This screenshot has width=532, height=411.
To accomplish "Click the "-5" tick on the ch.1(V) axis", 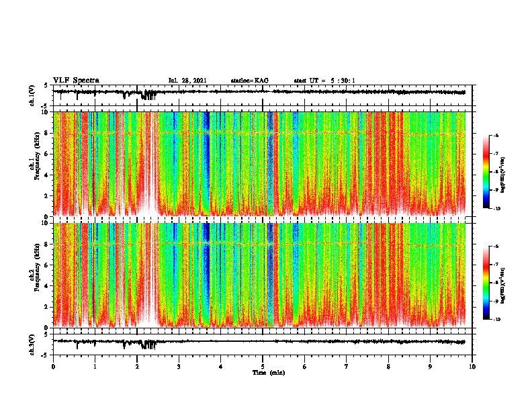I will [46, 106].
